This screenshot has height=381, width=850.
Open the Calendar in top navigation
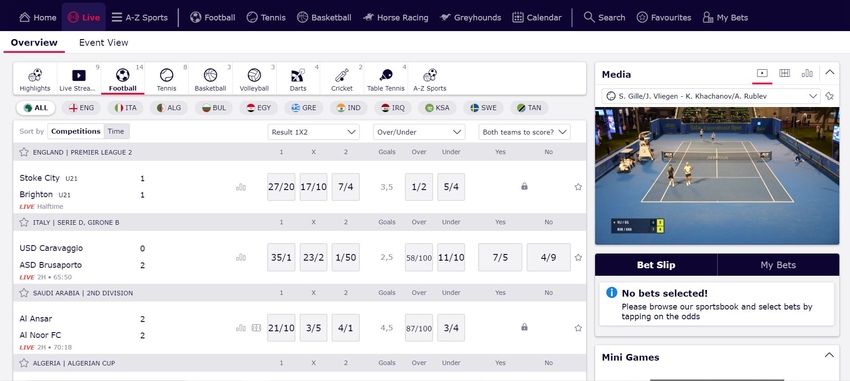(537, 17)
